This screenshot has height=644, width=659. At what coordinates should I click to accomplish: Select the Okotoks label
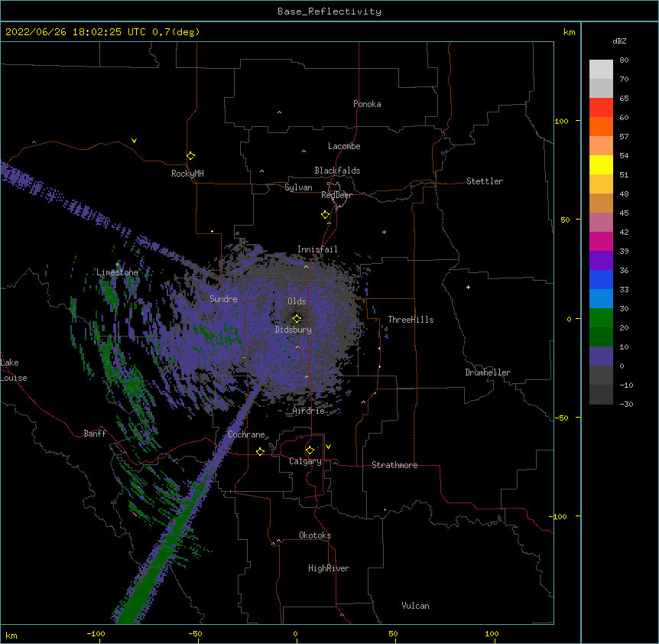coord(315,535)
